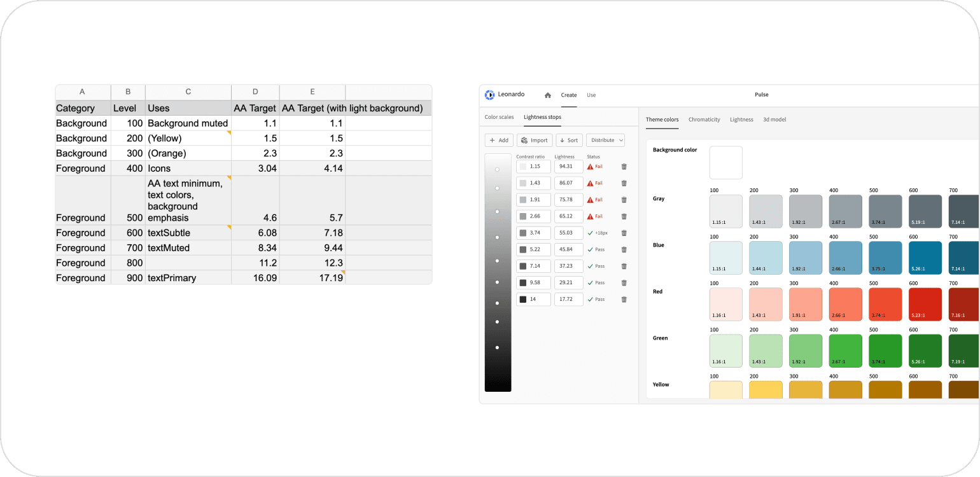Select the Chromaticity tab

[x=704, y=120]
